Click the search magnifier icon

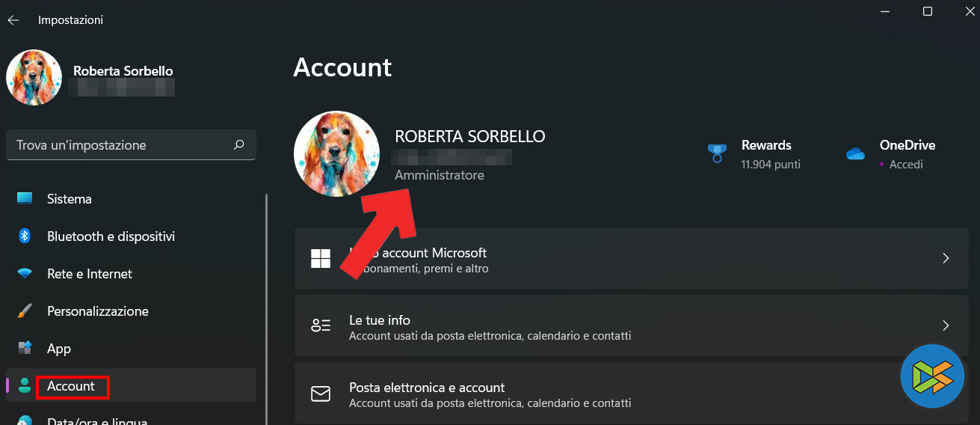click(x=239, y=144)
